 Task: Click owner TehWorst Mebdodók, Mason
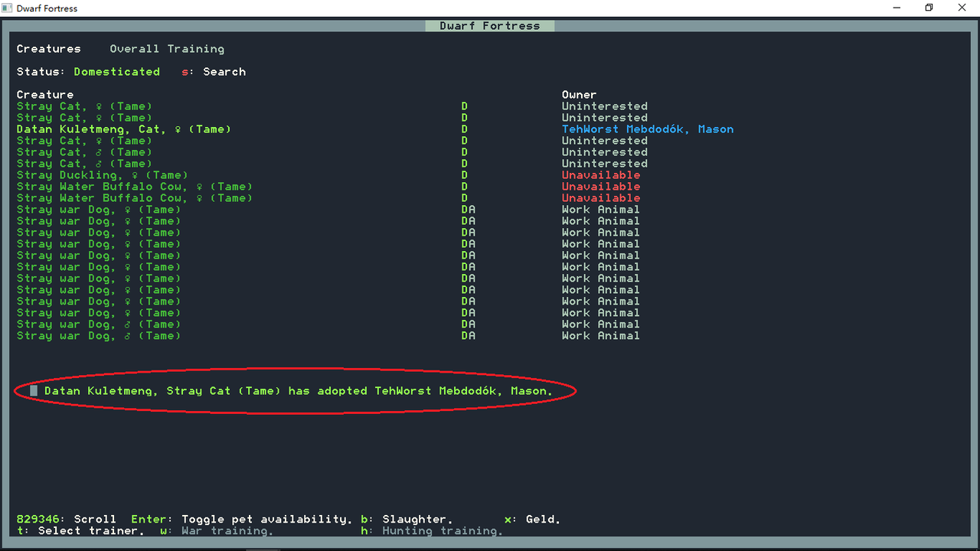648,129
